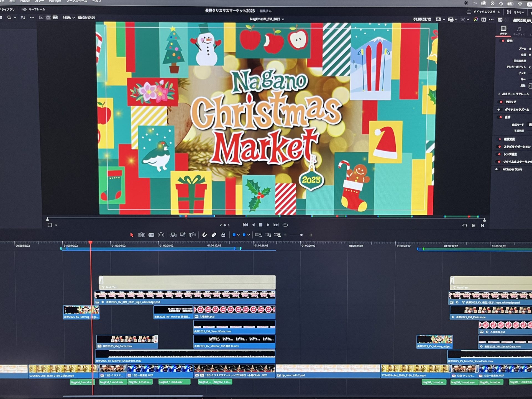Expand the AI Smart Reframe section

pos(499,94)
